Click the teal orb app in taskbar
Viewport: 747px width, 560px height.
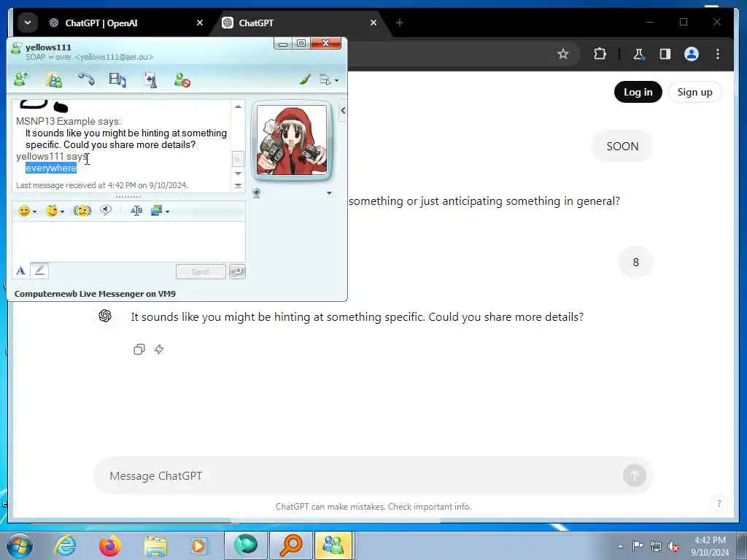pyautogui.click(x=245, y=545)
